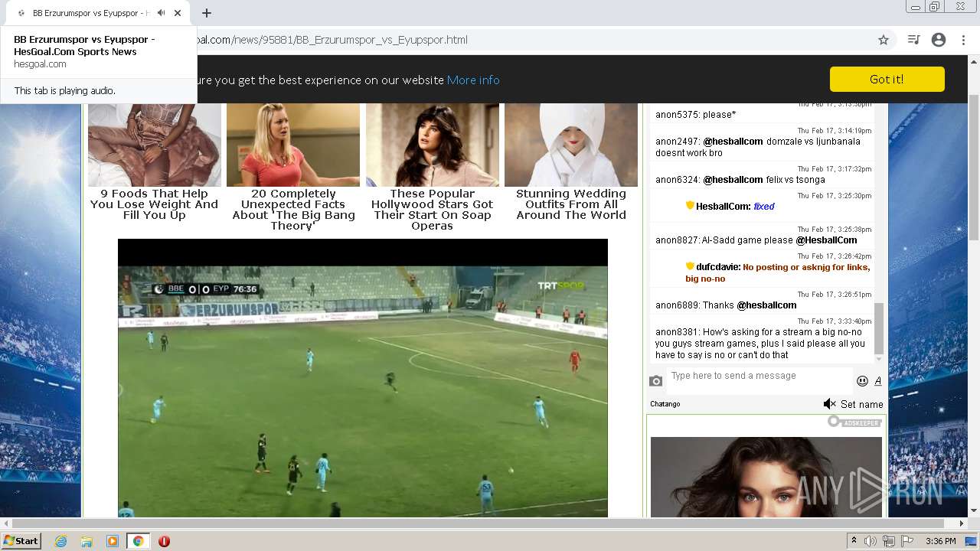Toggle the chat sound mute icon
The image size is (980, 551).
829,404
